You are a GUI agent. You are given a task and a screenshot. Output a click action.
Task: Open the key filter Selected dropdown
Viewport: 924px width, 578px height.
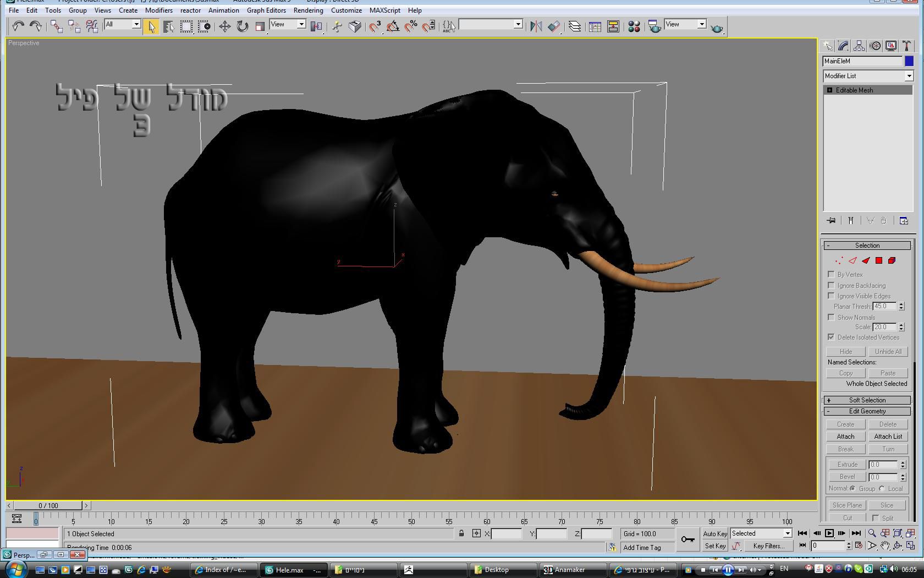[x=787, y=533]
